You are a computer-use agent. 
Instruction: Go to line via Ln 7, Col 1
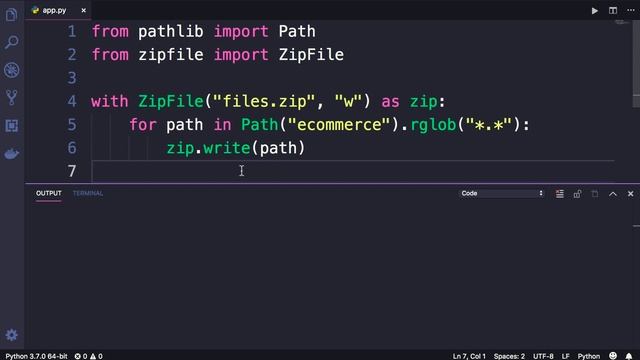tap(469, 356)
